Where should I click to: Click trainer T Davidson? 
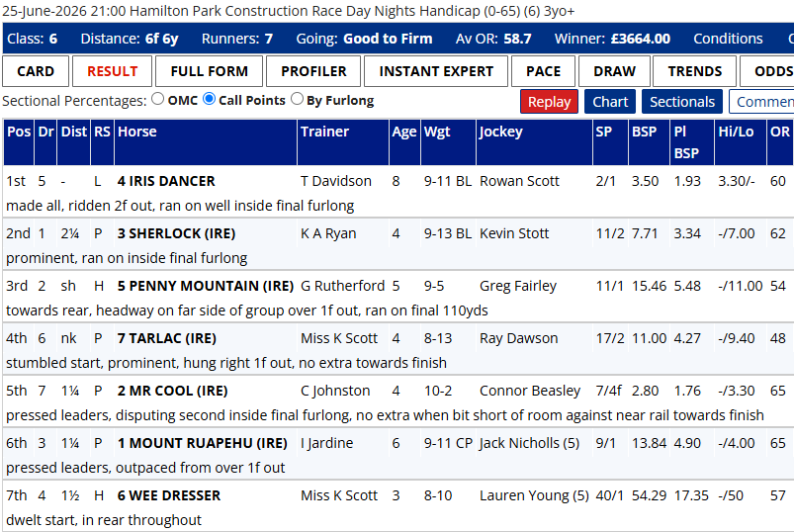pos(336,181)
